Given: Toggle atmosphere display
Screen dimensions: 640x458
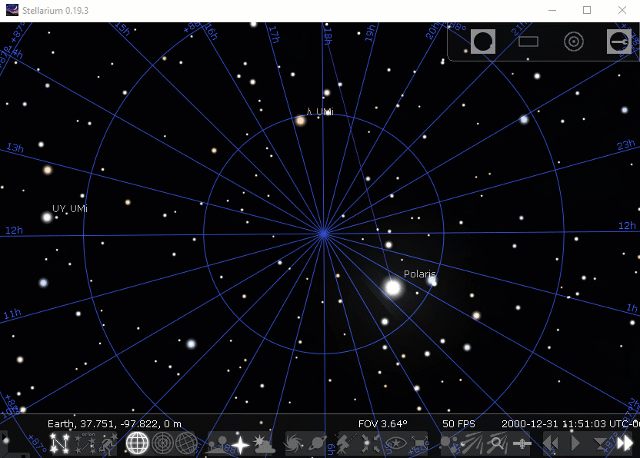Looking at the screenshot, I should (x=264, y=443).
